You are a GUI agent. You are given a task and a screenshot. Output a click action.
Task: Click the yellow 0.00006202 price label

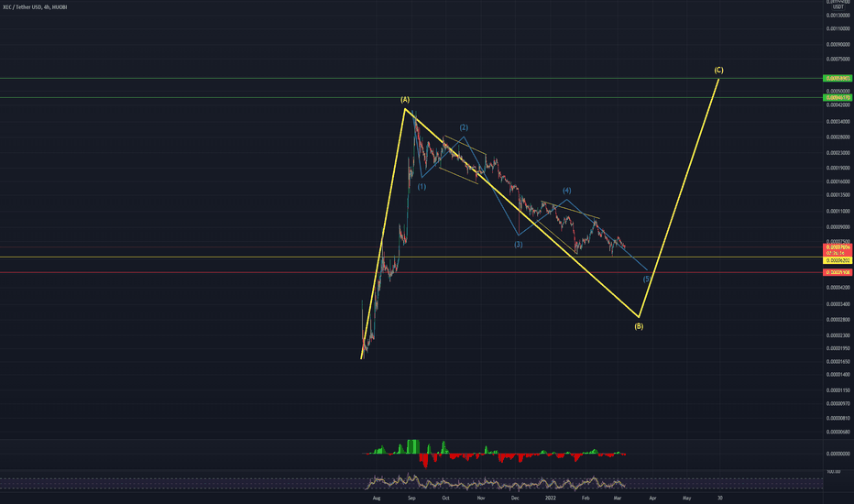tap(838, 260)
